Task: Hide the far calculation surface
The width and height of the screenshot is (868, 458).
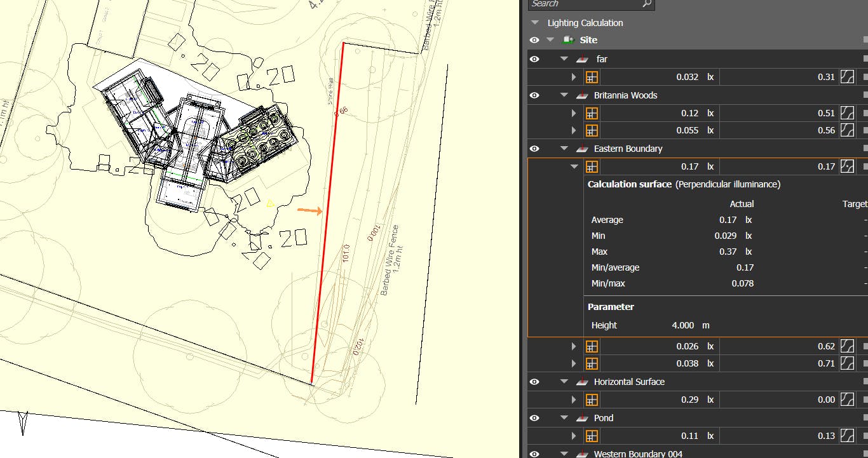Action: pyautogui.click(x=534, y=59)
